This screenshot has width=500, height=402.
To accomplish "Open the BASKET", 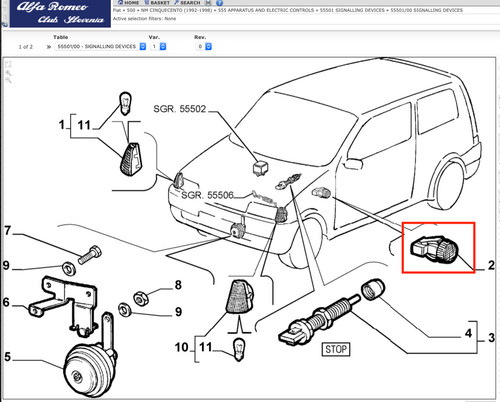I will click(157, 3).
